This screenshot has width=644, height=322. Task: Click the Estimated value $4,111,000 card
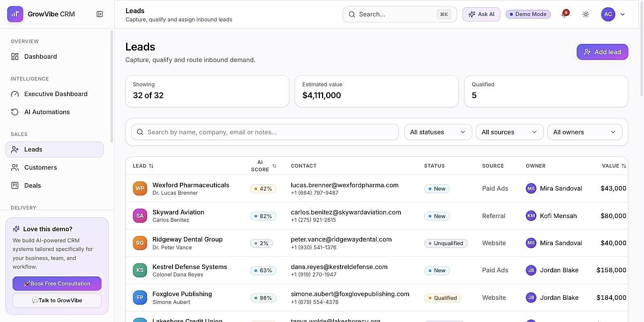(377, 91)
